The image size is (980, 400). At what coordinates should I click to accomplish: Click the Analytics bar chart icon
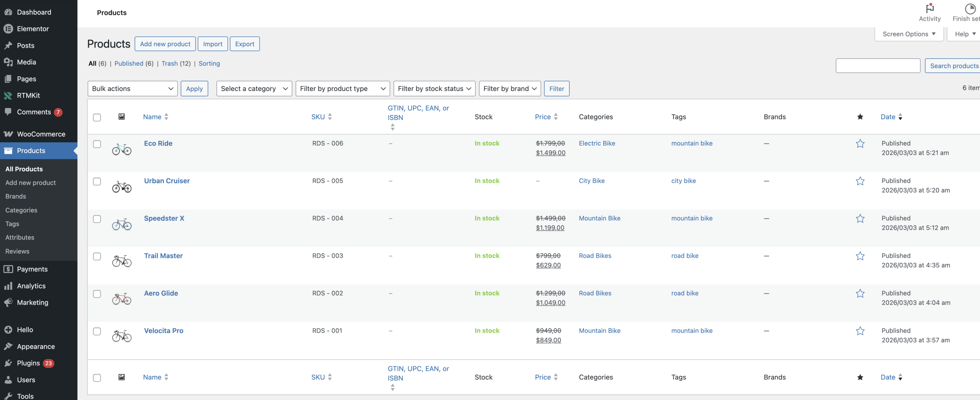[x=8, y=286]
